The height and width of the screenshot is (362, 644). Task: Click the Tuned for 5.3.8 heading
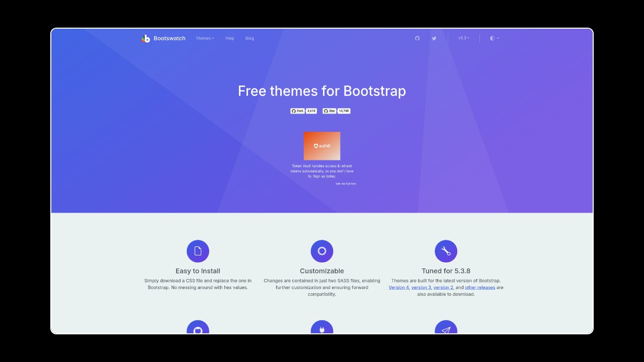coord(446,271)
